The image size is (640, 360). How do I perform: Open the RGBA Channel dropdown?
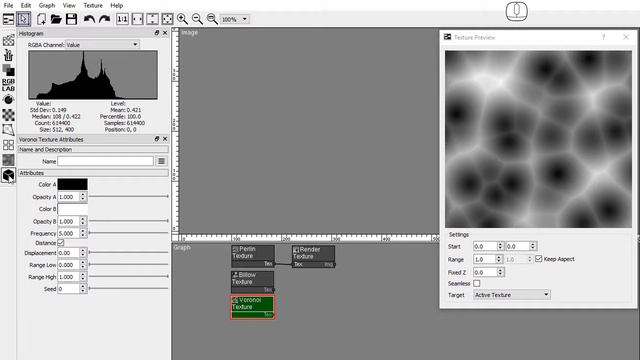click(x=102, y=44)
